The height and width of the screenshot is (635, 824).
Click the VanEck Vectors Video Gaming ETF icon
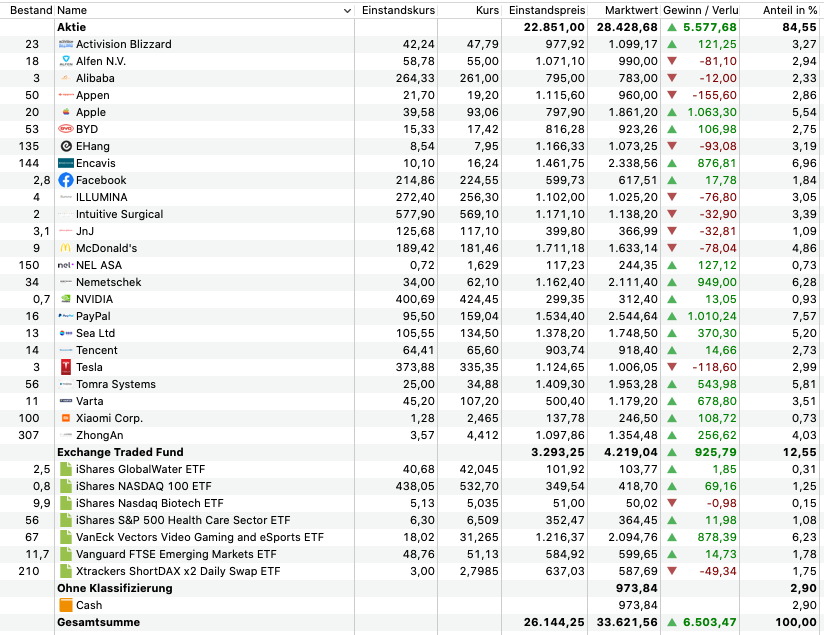[x=66, y=537]
